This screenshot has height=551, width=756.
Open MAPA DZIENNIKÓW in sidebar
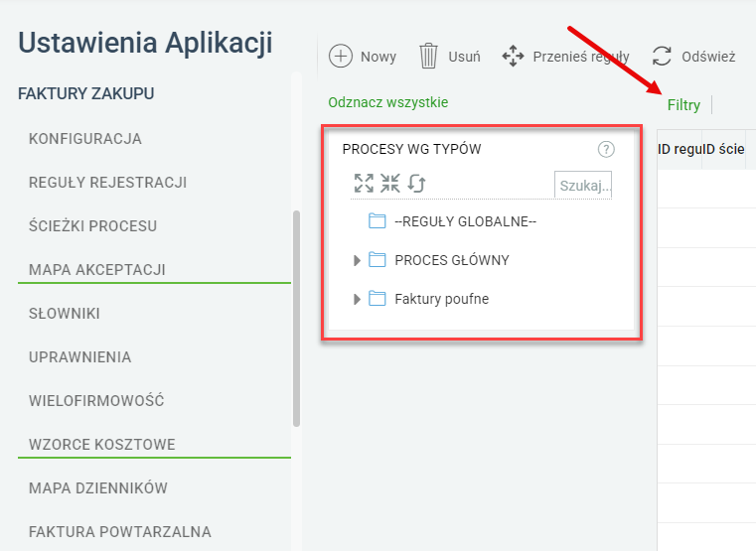(x=98, y=487)
